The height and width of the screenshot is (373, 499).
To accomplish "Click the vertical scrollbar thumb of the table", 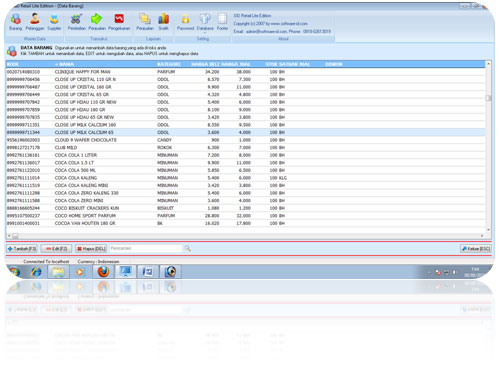I will tap(488, 98).
